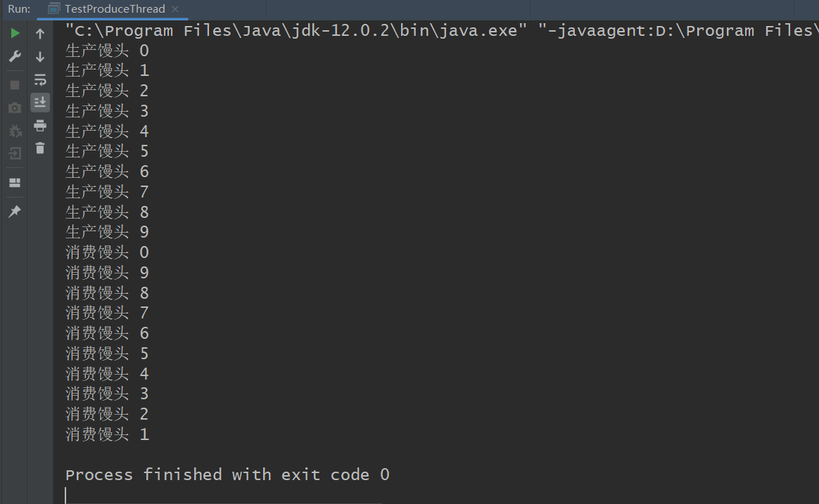
Task: Click the 'Process finished with exit code 0' line
Action: click(x=227, y=474)
